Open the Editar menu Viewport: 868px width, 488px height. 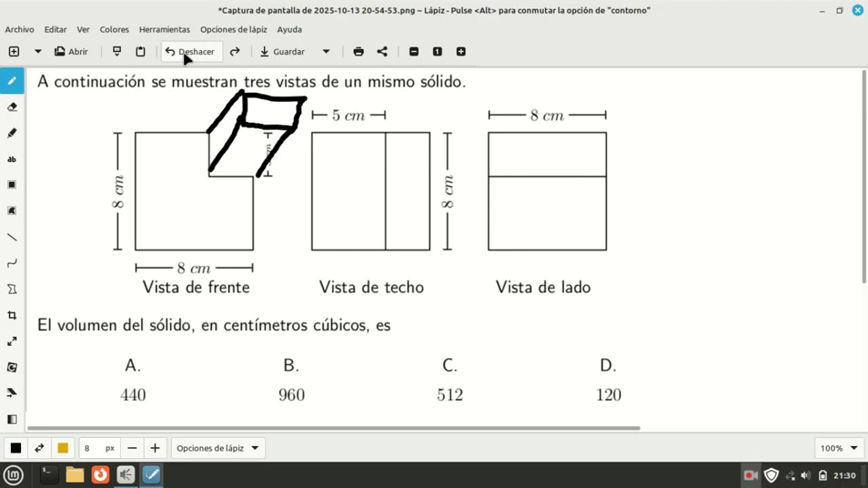coord(56,29)
